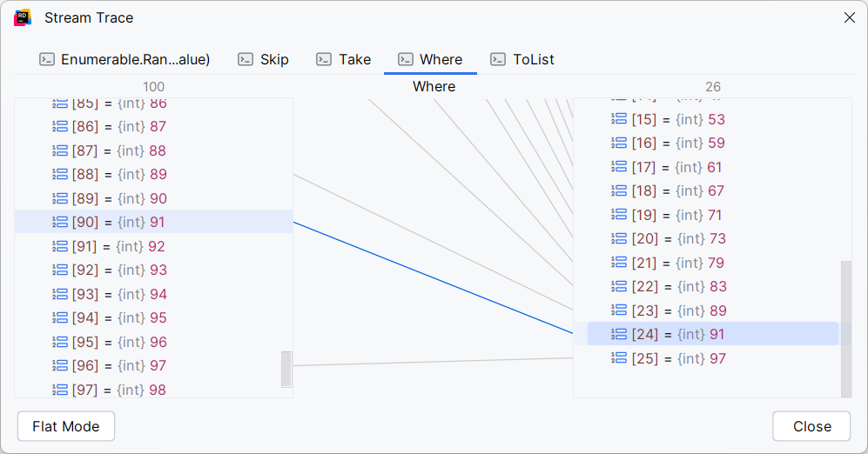Click the left list's scrollbar thumb
The image size is (868, 454).
coord(286,369)
